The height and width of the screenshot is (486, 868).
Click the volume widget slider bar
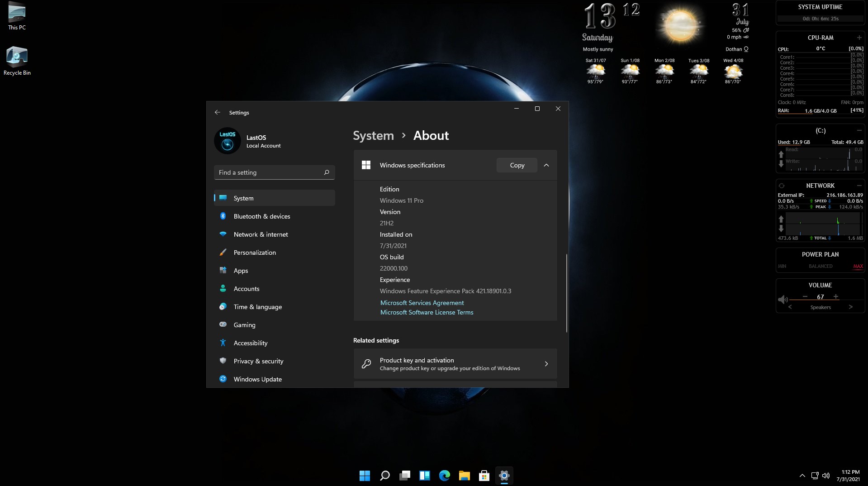point(827,300)
